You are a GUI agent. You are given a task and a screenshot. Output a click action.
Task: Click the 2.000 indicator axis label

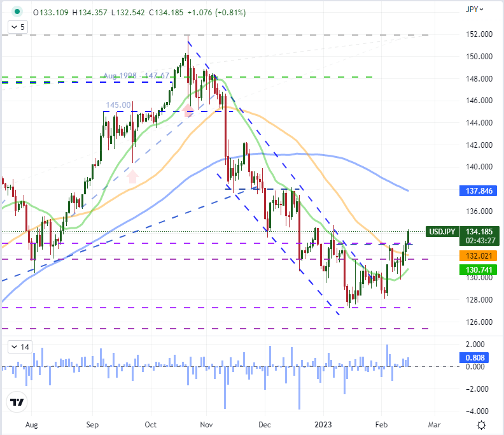(x=475, y=345)
